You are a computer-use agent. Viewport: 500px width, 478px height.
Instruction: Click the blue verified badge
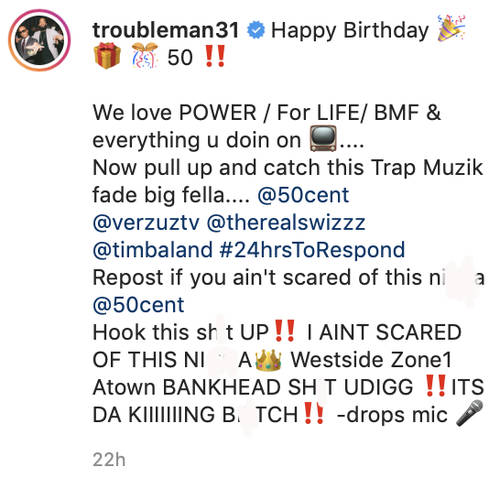pyautogui.click(x=256, y=30)
